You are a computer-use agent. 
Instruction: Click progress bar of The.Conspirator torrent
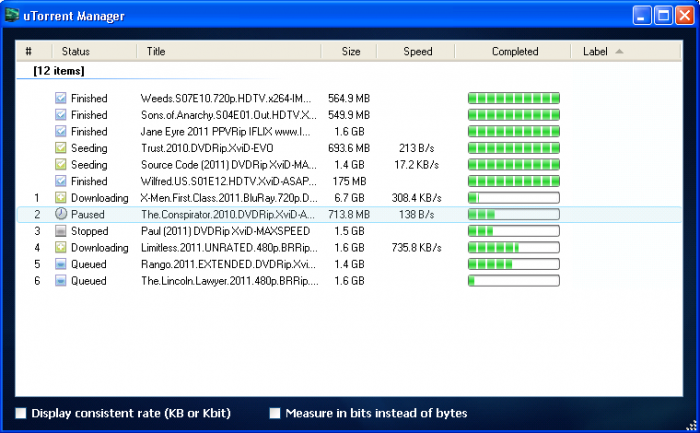click(514, 214)
